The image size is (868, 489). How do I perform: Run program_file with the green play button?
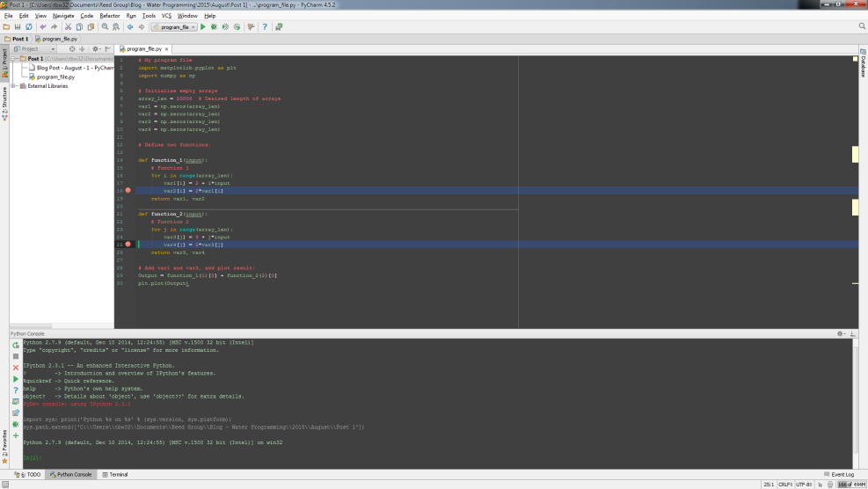pyautogui.click(x=203, y=27)
